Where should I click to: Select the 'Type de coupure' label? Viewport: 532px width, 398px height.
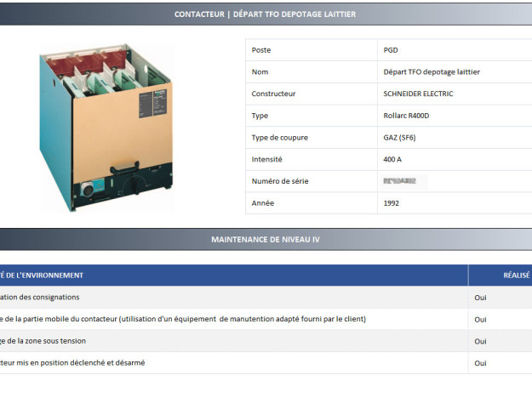pyautogui.click(x=279, y=138)
